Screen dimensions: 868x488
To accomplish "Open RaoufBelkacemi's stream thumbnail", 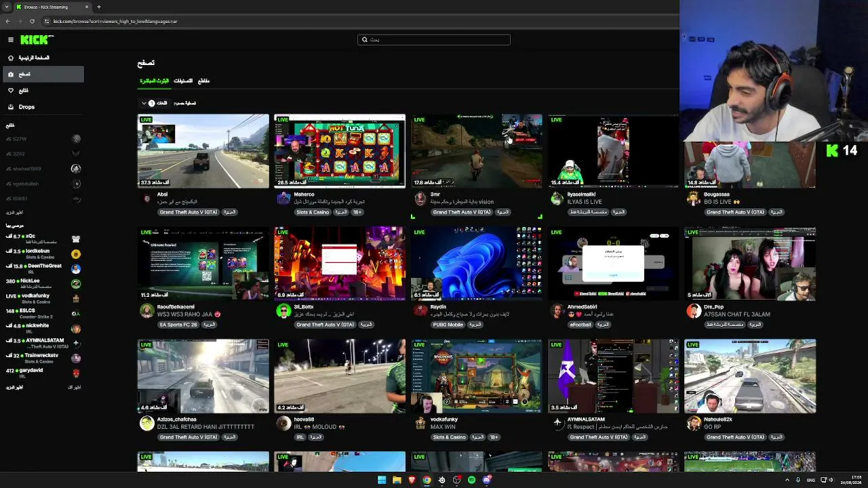I will click(x=203, y=264).
